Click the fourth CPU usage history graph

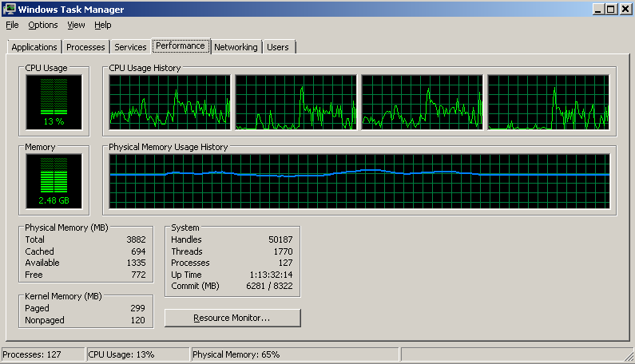point(548,102)
